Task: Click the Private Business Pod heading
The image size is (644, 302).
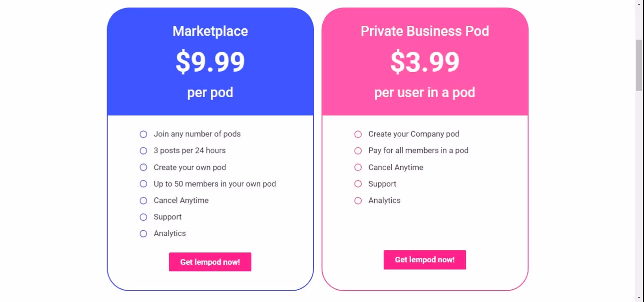Action: [425, 31]
